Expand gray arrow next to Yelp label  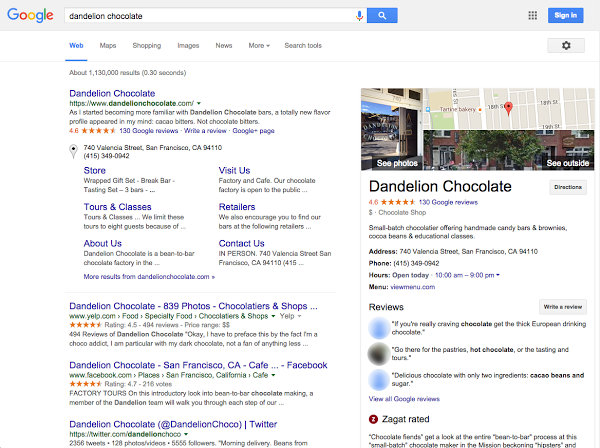[299, 316]
